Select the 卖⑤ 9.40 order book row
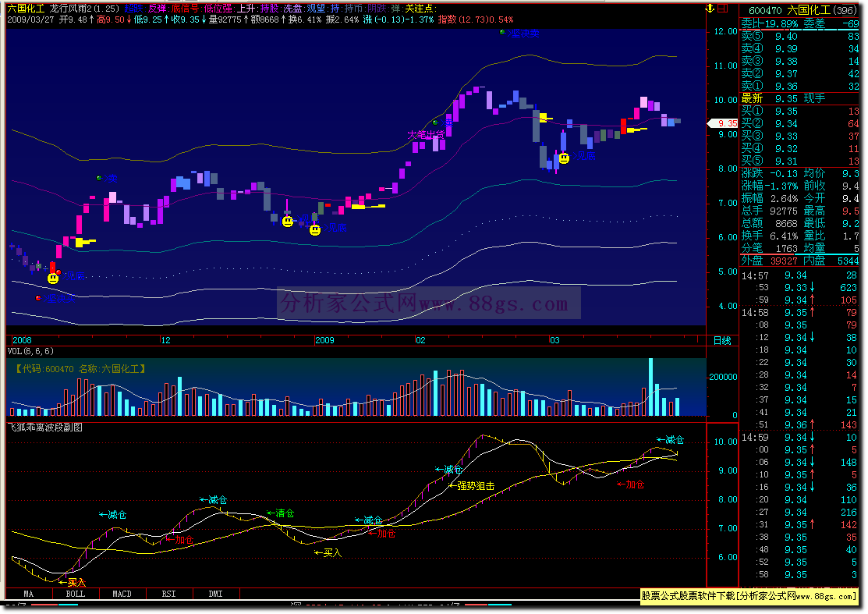The image size is (868, 614). (x=800, y=37)
